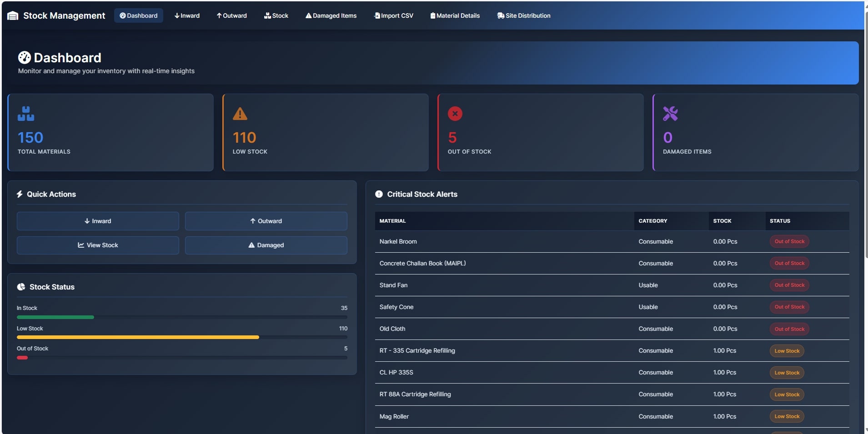Click the orange Low Stock warning triangle icon

(x=240, y=114)
